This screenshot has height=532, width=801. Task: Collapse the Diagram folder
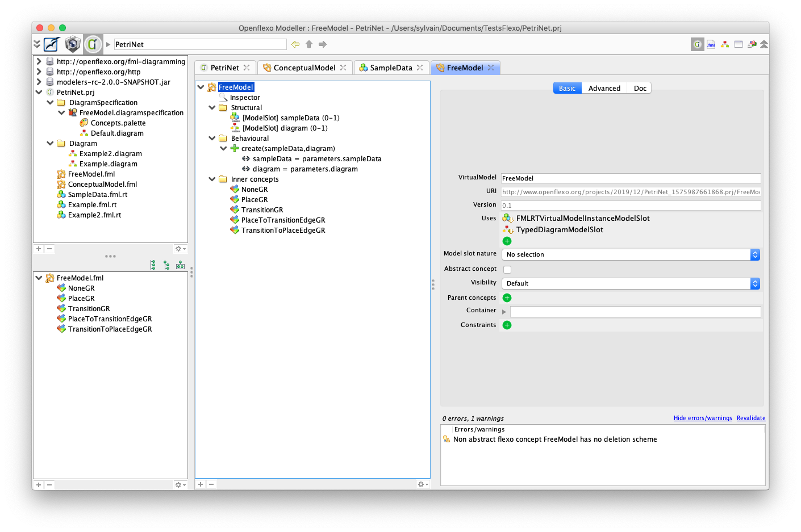point(50,143)
